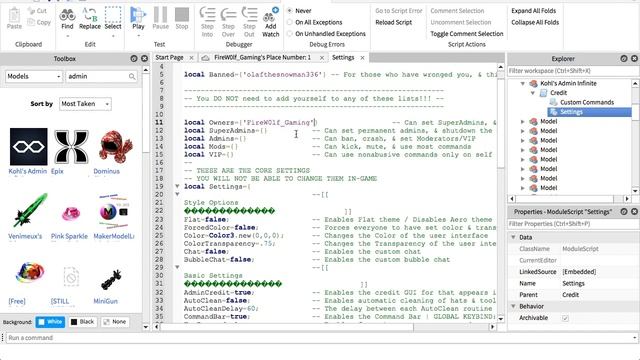Select the MiniGun model thumbnail
Viewport: 640px width, 360px height.
[x=111, y=279]
